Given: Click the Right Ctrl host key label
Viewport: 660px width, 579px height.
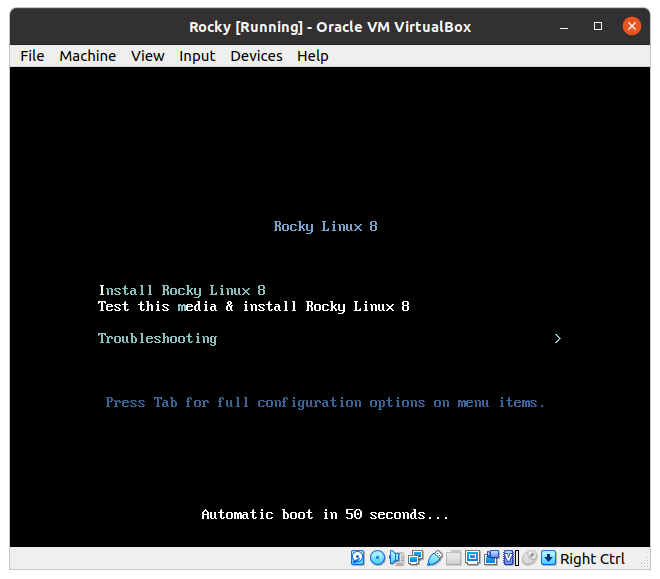Looking at the screenshot, I should tap(592, 559).
